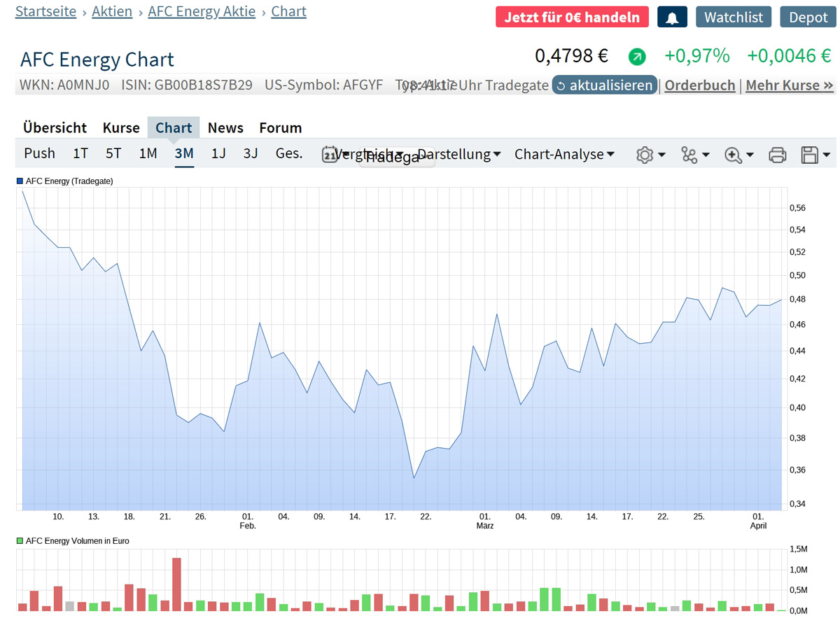Enable Push mode for live quotes
Screen dimensions: 840x637
tap(39, 153)
